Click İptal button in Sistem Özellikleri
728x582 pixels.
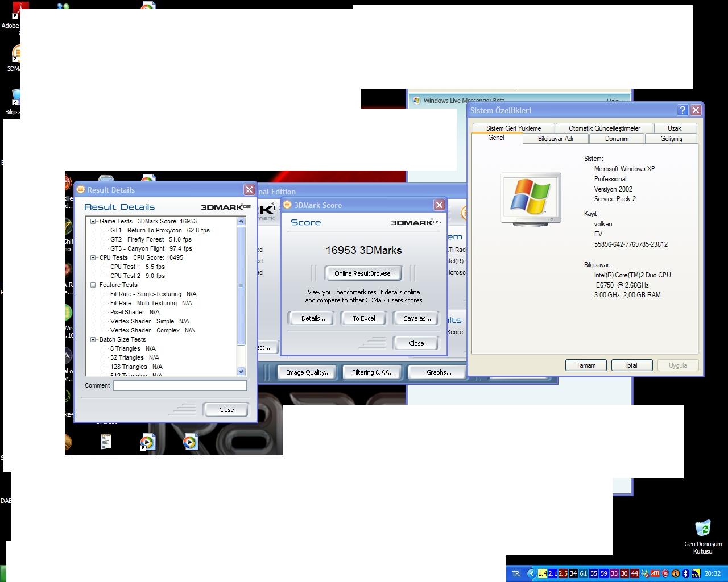[x=632, y=365]
